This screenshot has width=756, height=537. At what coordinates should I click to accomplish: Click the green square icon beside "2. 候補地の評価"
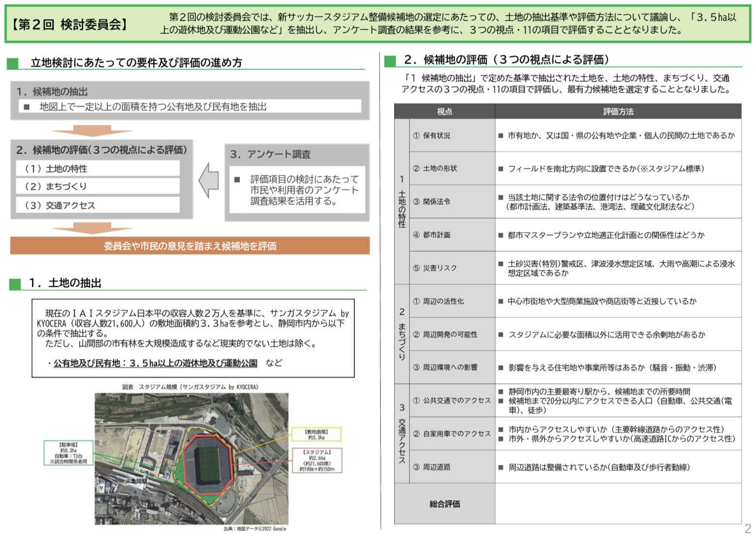point(389,60)
